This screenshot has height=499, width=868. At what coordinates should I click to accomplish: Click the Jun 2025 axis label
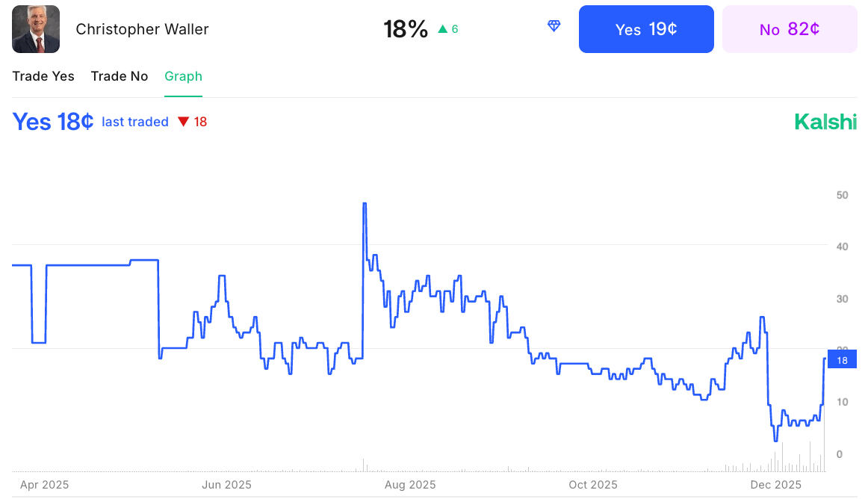pos(226,485)
